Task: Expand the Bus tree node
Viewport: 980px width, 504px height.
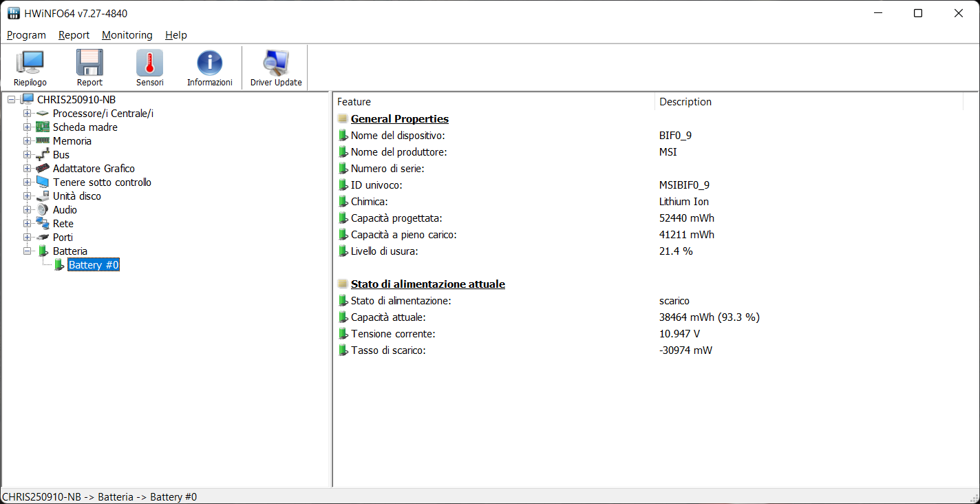Action: 27,155
